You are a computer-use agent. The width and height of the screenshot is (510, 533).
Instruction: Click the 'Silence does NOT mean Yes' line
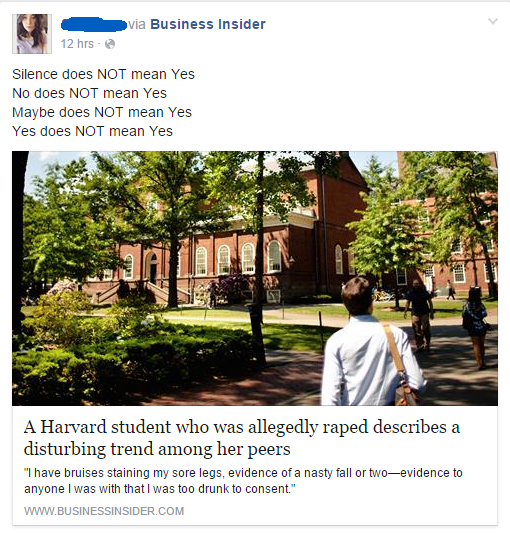(103, 74)
